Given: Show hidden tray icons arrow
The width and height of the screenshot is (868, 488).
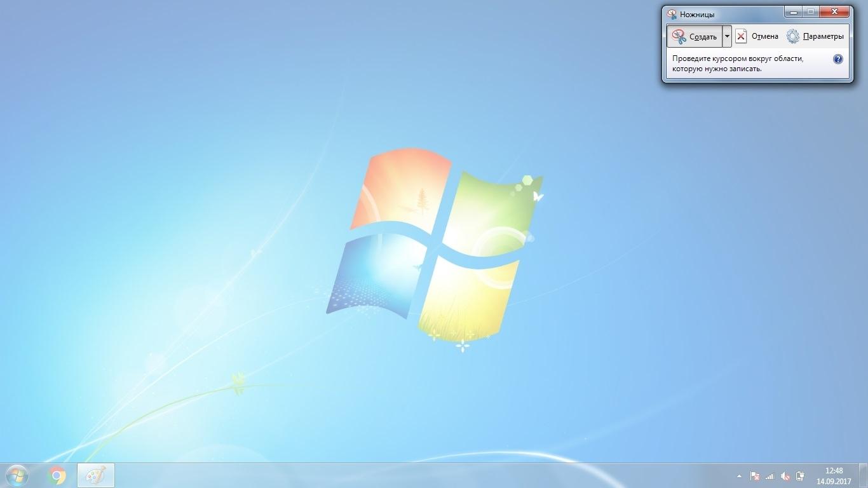Looking at the screenshot, I should (739, 476).
